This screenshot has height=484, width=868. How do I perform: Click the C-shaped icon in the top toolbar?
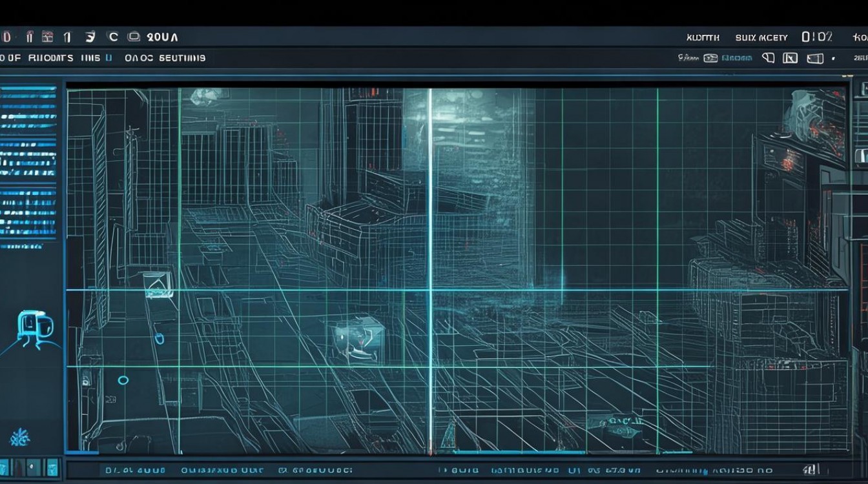(x=112, y=37)
